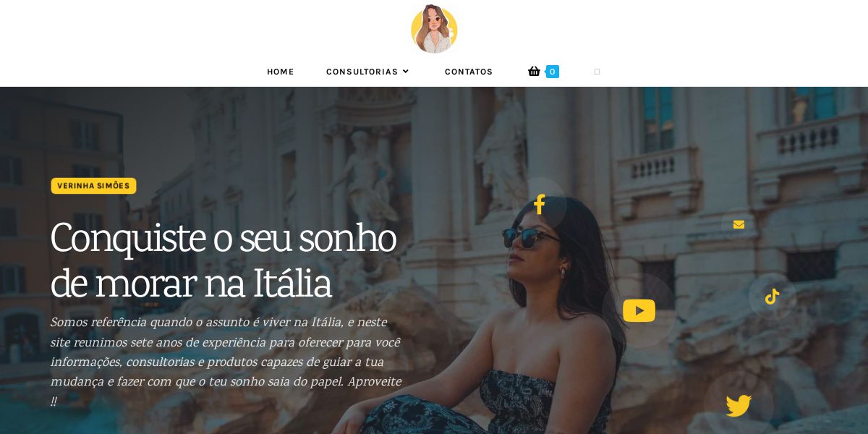
Task: Open the Facebook social icon
Action: pyautogui.click(x=540, y=205)
